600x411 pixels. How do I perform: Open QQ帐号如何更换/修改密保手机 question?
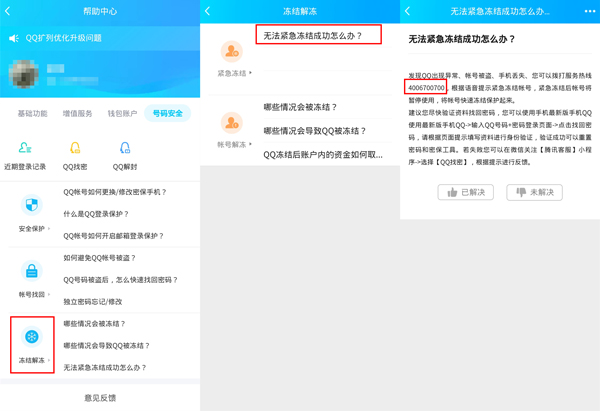point(115,192)
